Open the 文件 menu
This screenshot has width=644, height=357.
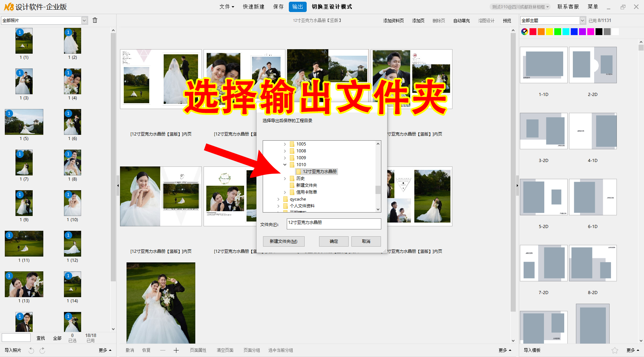pos(227,7)
